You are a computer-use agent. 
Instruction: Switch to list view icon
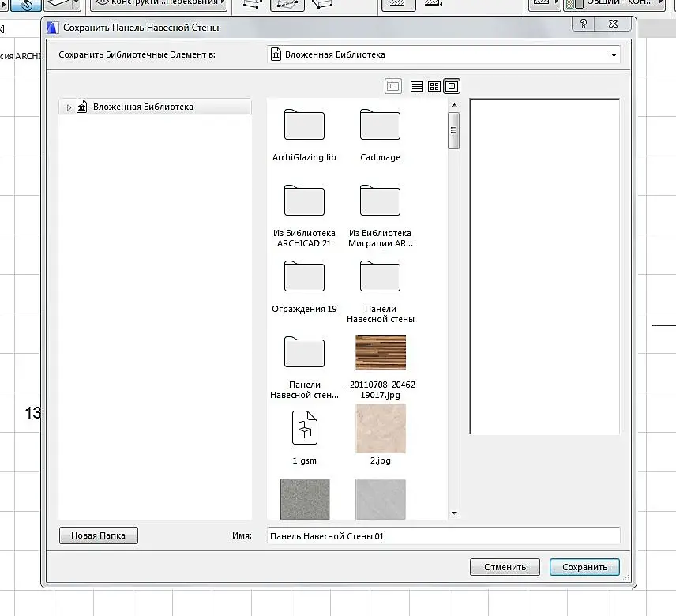[417, 86]
